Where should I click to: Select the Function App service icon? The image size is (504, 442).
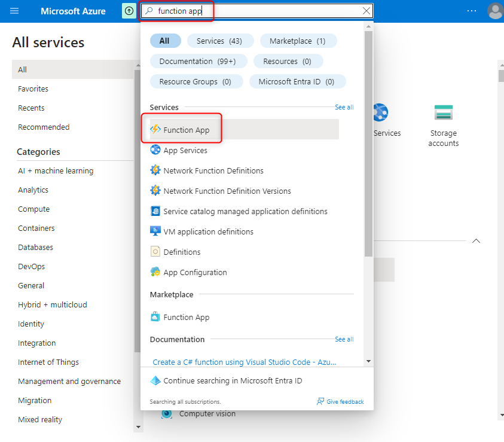click(154, 128)
